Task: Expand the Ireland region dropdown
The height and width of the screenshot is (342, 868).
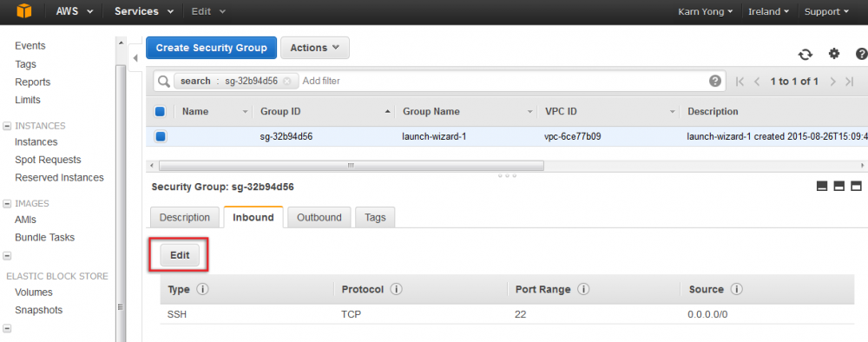Action: click(x=768, y=11)
